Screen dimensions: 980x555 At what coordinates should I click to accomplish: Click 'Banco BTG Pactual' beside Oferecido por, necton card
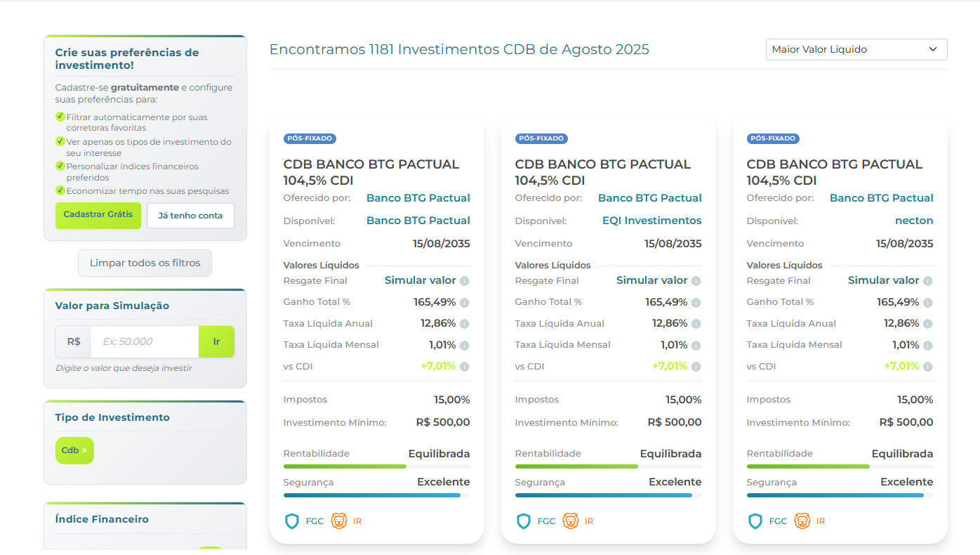[882, 198]
